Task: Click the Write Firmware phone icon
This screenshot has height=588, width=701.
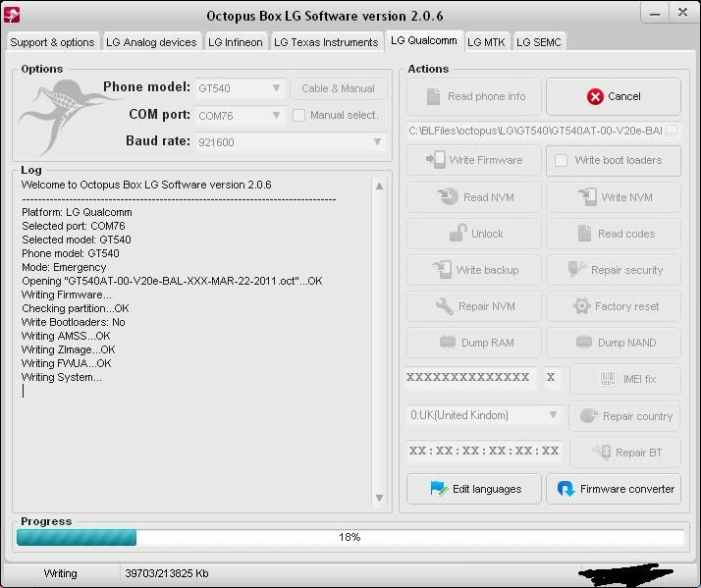Action: point(436,160)
